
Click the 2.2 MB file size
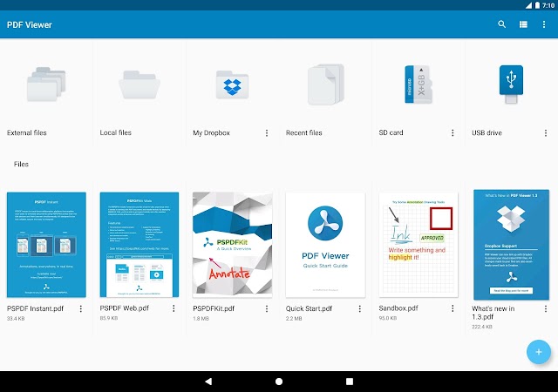(x=294, y=318)
